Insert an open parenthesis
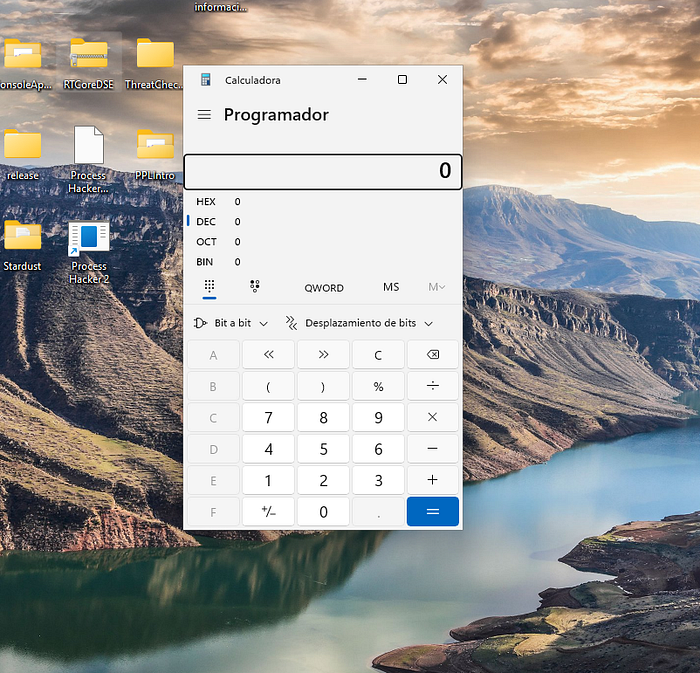This screenshot has width=700, height=673. point(268,386)
